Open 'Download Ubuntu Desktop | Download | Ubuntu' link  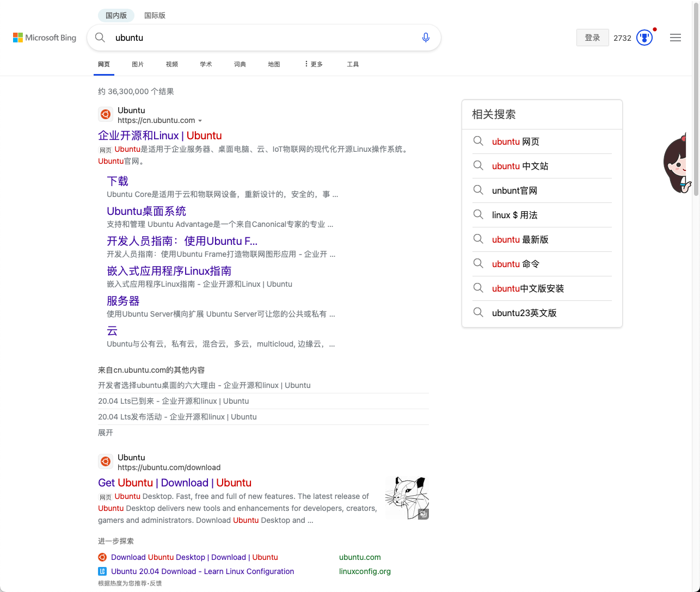pyautogui.click(x=194, y=557)
